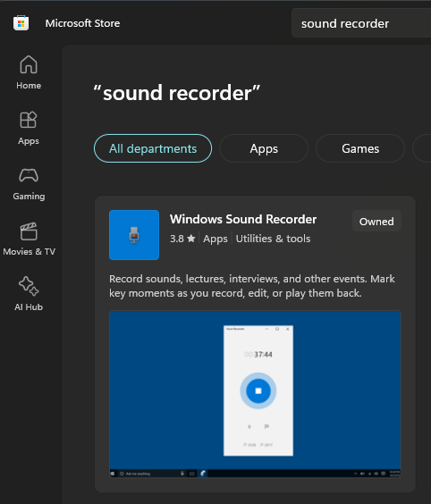The height and width of the screenshot is (504, 431).
Task: Click the "sound recorder" results heading
Action: [176, 93]
